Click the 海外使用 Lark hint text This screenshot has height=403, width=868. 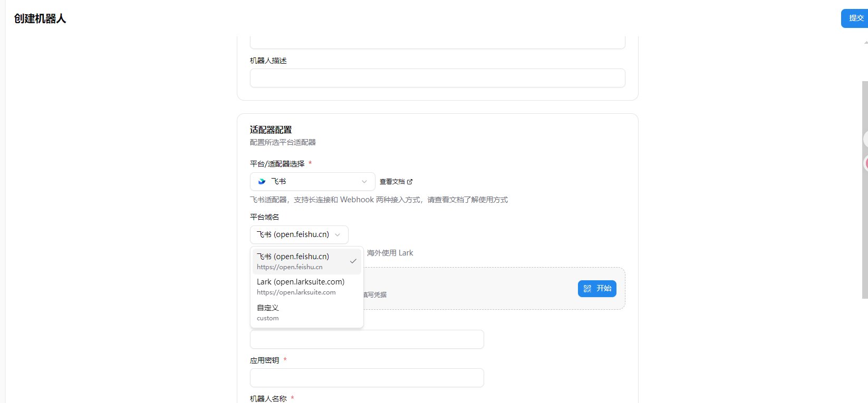pyautogui.click(x=390, y=253)
